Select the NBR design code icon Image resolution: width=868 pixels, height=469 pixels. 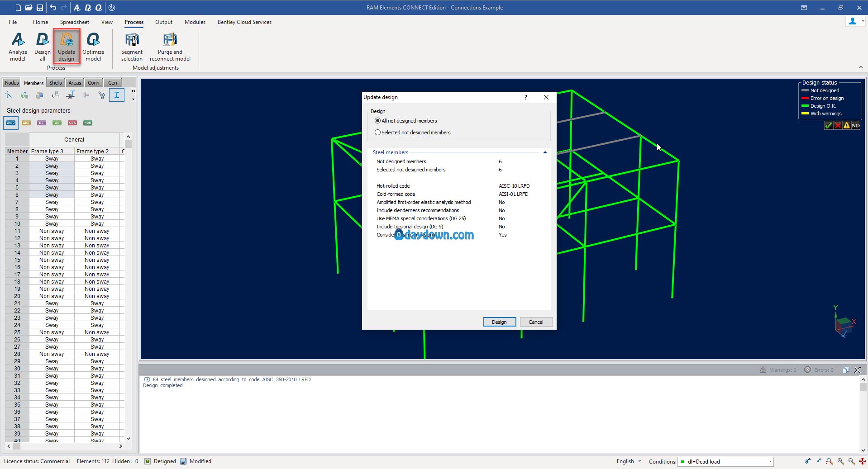pos(88,123)
